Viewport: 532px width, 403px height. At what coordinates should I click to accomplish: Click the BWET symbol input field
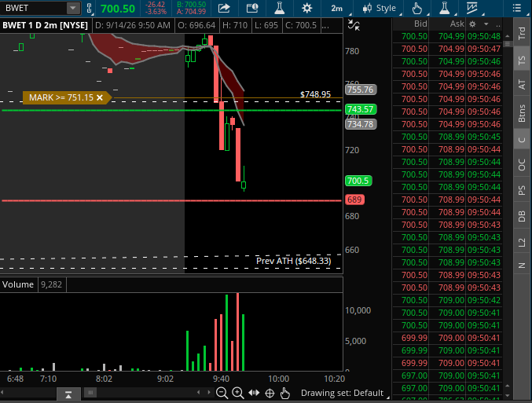click(x=34, y=8)
